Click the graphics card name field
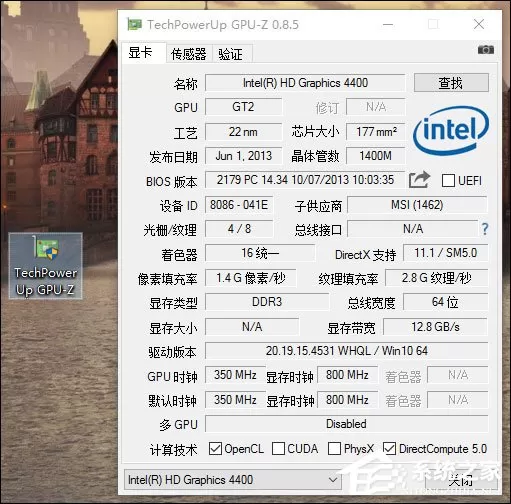 305,83
